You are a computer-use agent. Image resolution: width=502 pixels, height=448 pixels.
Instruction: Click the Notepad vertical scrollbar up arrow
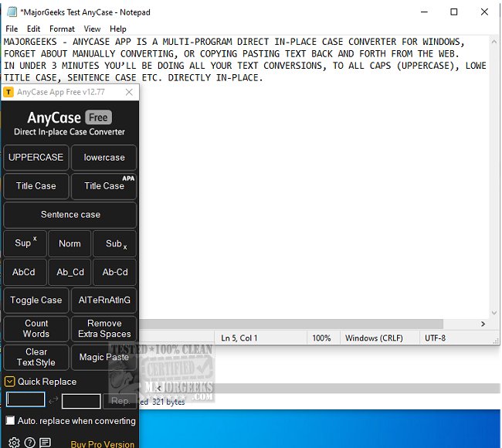(494, 41)
